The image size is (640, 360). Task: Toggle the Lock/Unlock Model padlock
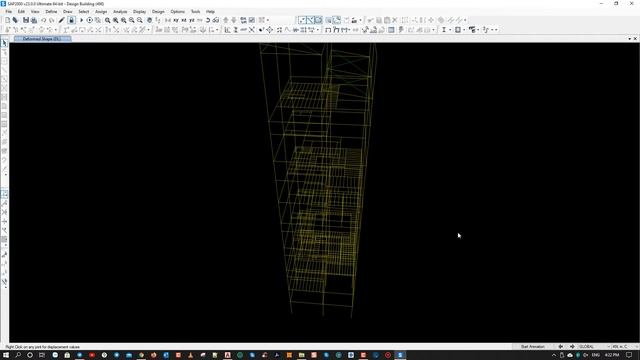(71, 20)
